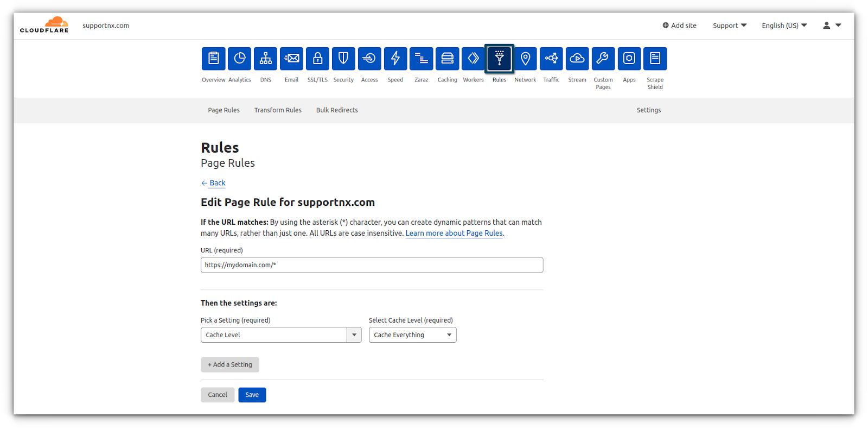Click the Pick a Setting text box
Screen dimensions: 868x429
pyautogui.click(x=274, y=335)
